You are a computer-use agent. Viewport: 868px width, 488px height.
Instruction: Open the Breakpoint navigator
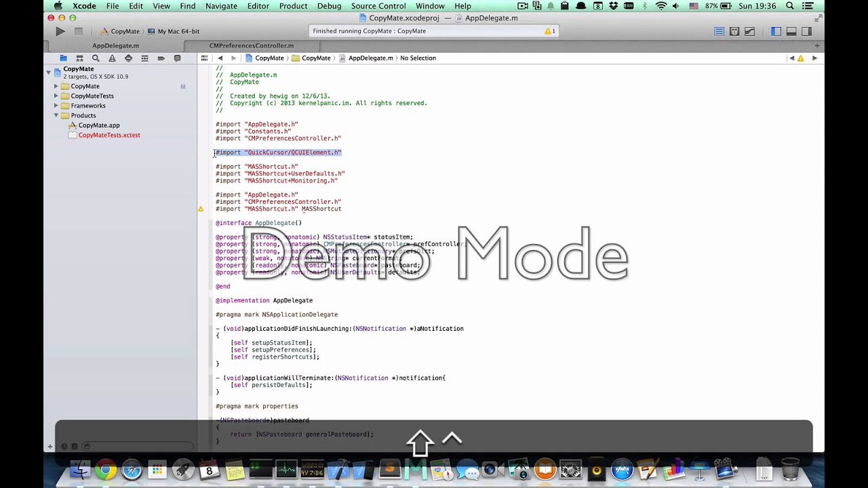(161, 58)
